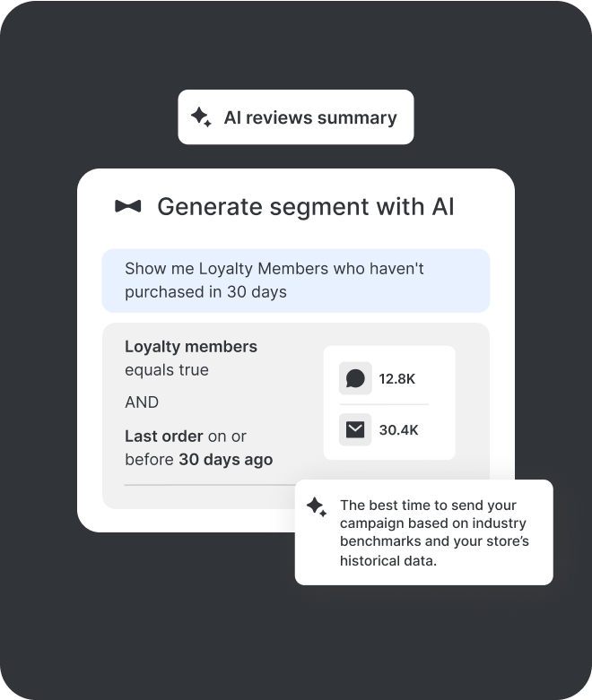Click the on or before operator text
592x700 pixels.
point(227,436)
